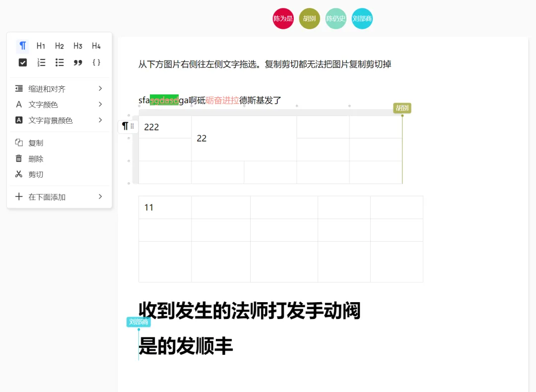
Task: Click the 刘部商 cursor label tag
Action: click(138, 322)
